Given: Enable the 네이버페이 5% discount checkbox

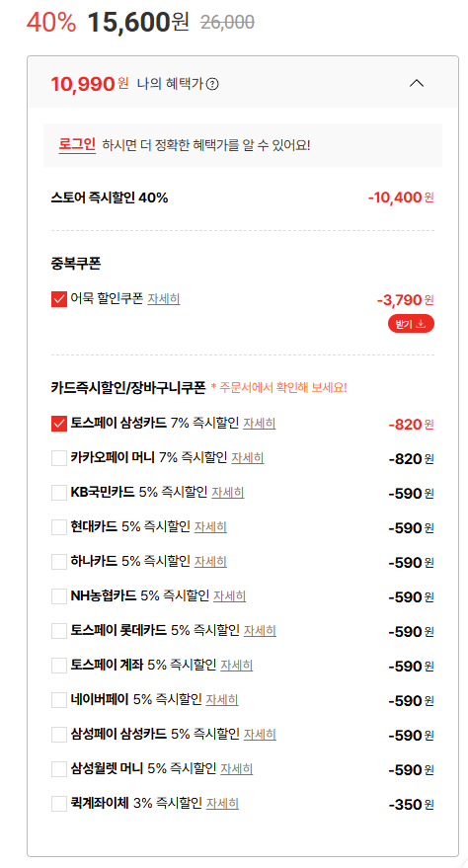Looking at the screenshot, I should [x=59, y=700].
